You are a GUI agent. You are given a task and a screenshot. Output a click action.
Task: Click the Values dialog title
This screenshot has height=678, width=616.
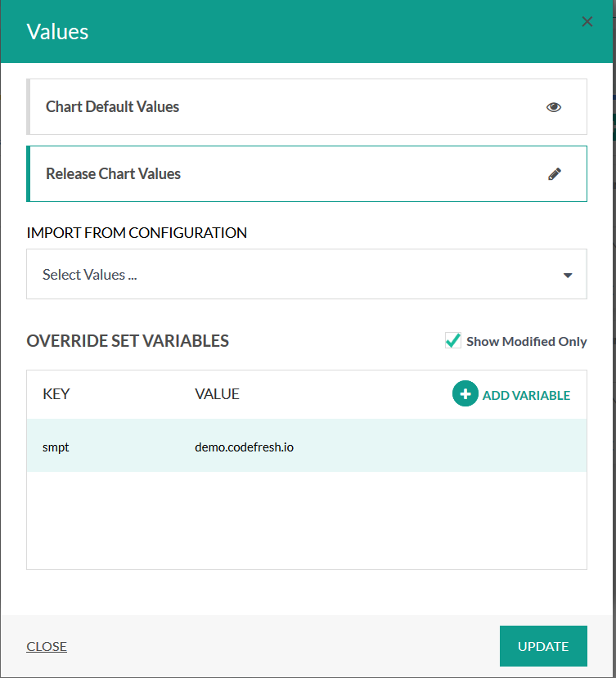click(x=57, y=32)
